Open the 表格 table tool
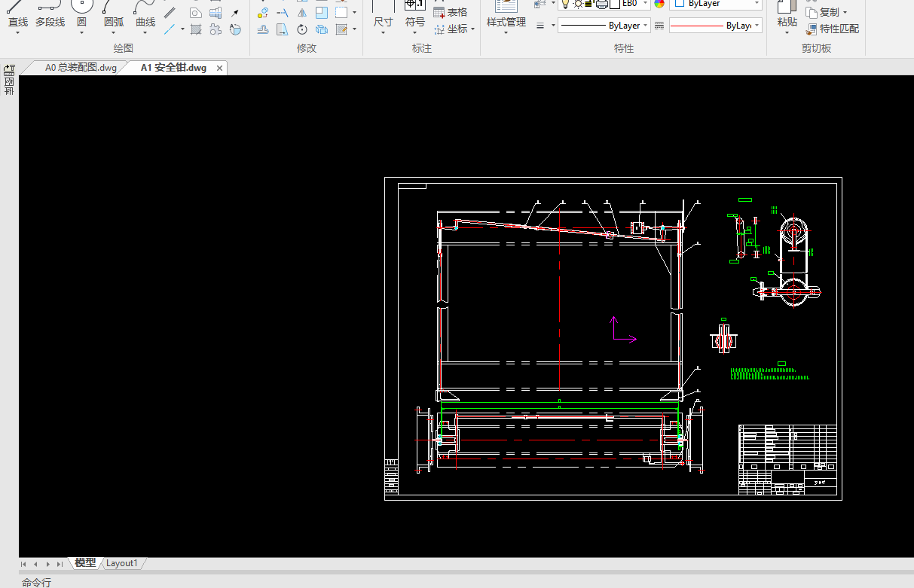914x588 pixels. (x=451, y=12)
